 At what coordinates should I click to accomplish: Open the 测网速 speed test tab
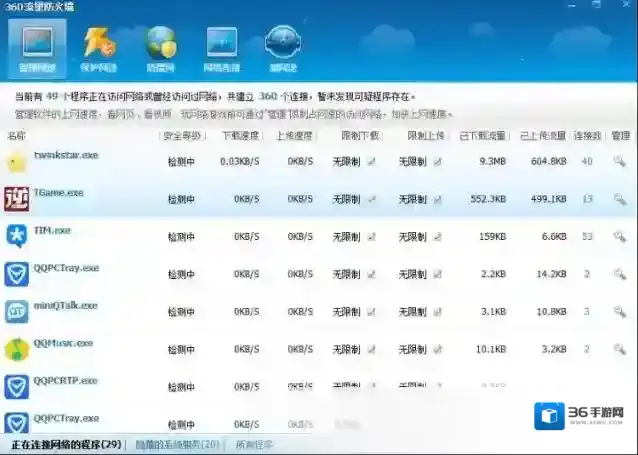[x=283, y=50]
